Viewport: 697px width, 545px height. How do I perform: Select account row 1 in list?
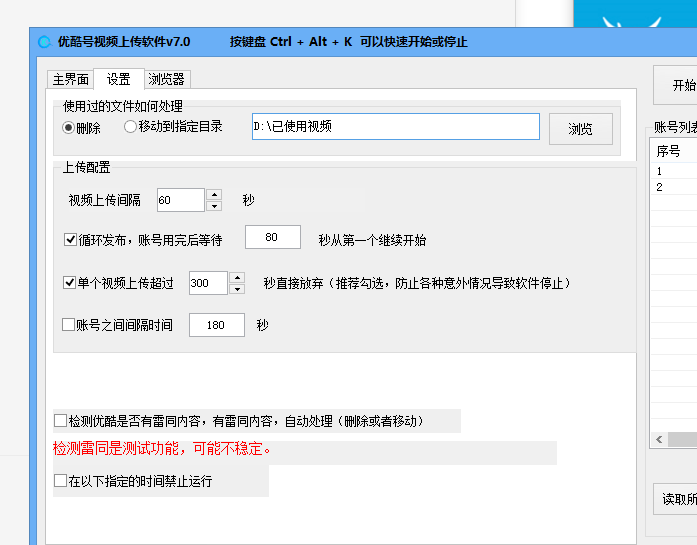[x=674, y=171]
